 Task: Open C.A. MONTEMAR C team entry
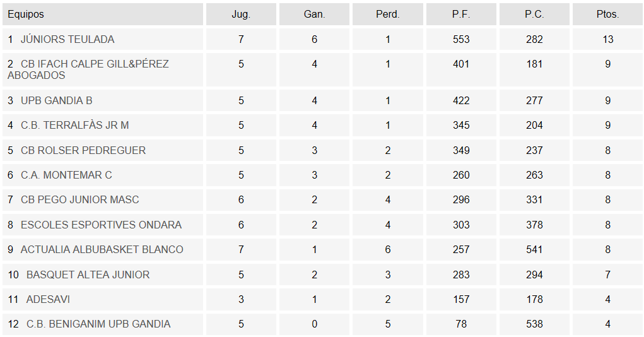(66, 175)
